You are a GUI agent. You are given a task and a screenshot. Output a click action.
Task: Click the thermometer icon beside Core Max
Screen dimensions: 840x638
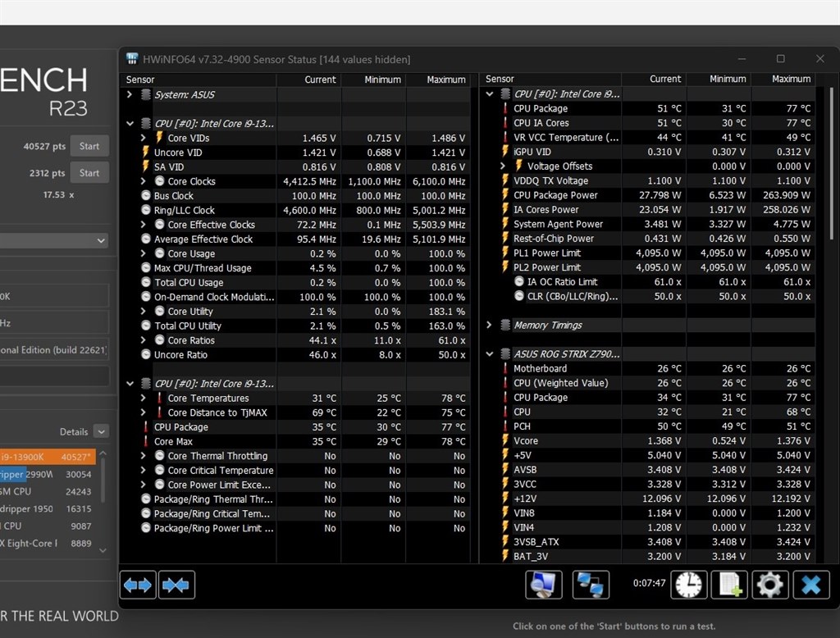(146, 441)
